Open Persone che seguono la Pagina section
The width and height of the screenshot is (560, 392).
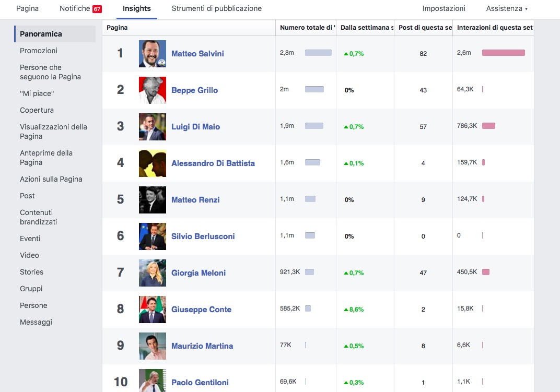(x=50, y=72)
